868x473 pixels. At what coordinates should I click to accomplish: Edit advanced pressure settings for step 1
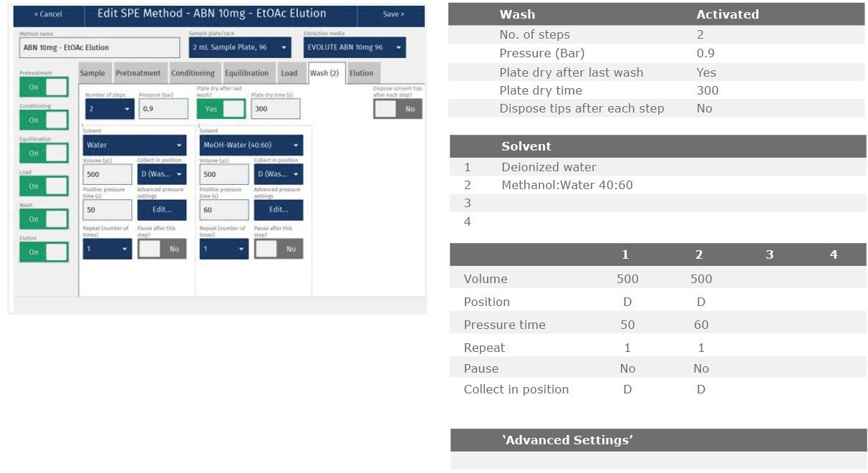162,210
